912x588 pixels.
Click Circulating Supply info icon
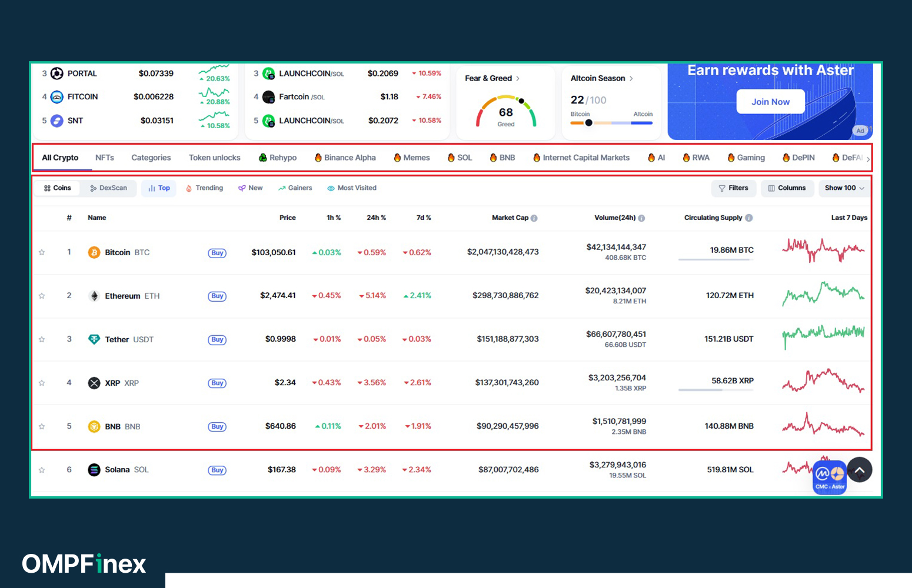(749, 218)
